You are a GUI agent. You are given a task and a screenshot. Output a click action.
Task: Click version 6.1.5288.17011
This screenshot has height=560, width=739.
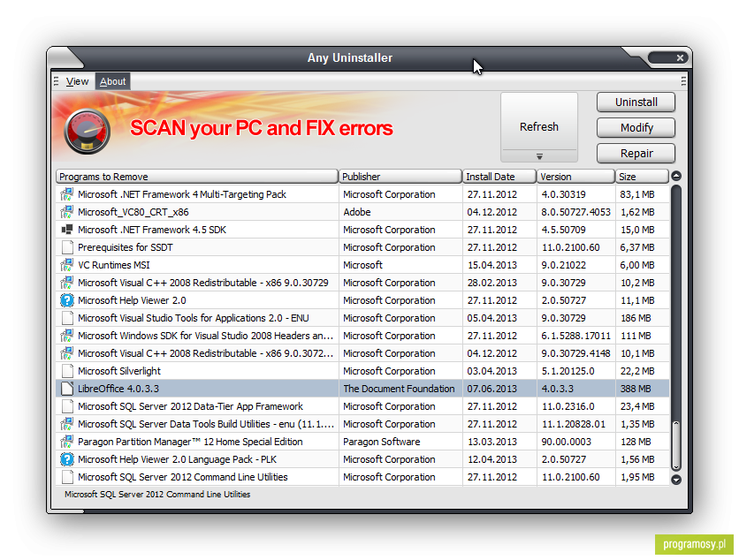(x=576, y=336)
